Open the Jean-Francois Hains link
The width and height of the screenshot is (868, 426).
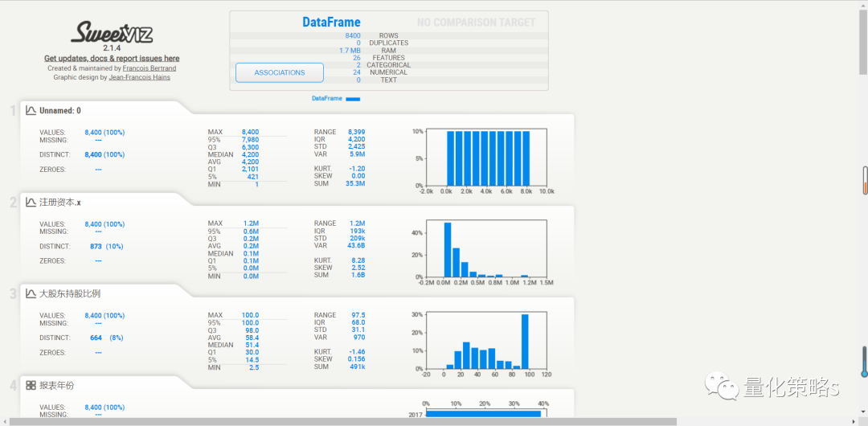pyautogui.click(x=140, y=77)
